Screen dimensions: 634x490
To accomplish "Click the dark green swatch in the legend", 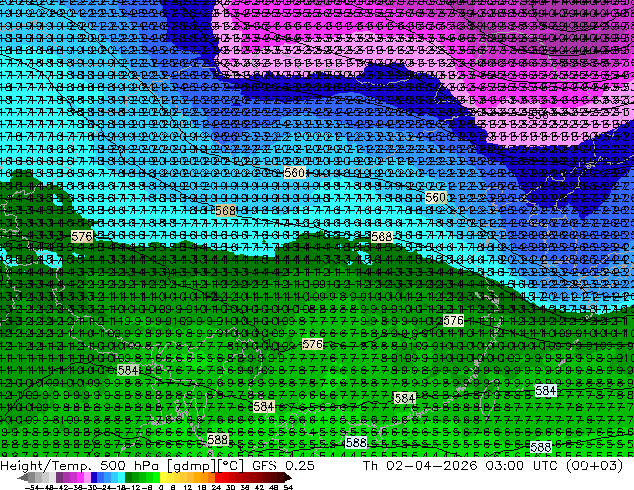I will [129, 477].
